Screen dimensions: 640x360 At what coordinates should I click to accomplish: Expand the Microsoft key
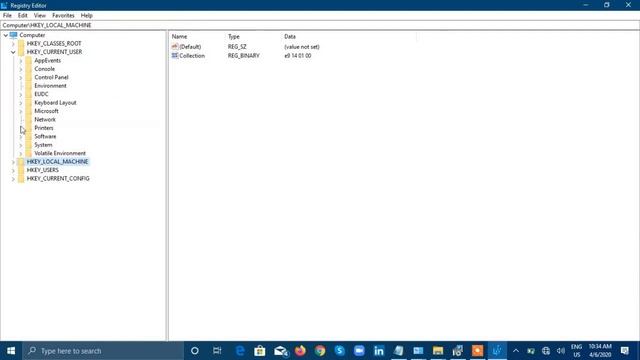[x=21, y=111]
